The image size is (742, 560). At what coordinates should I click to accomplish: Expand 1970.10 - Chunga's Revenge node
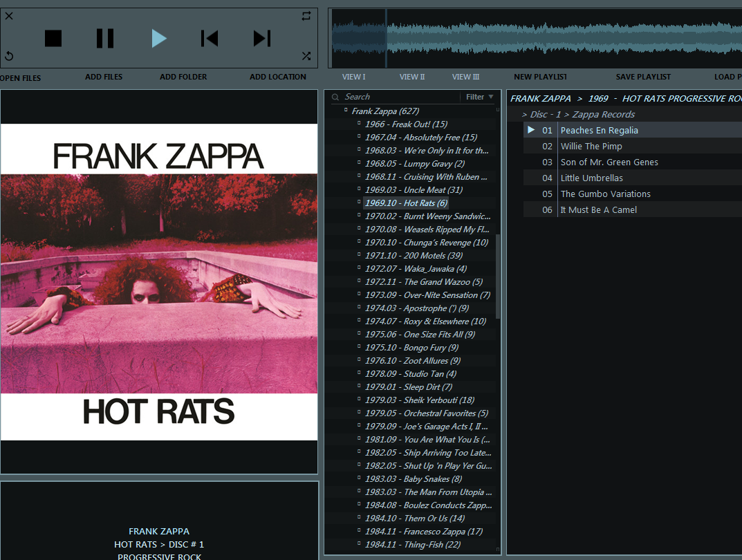tap(359, 241)
